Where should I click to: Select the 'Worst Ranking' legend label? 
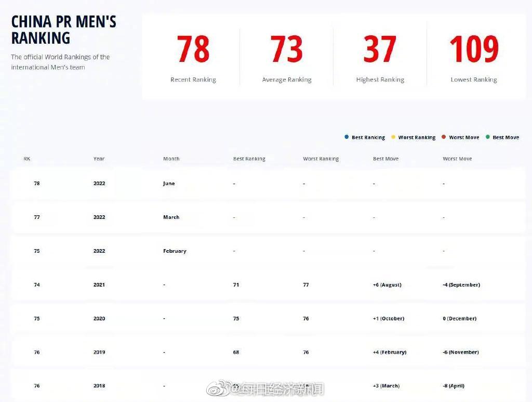coord(417,137)
